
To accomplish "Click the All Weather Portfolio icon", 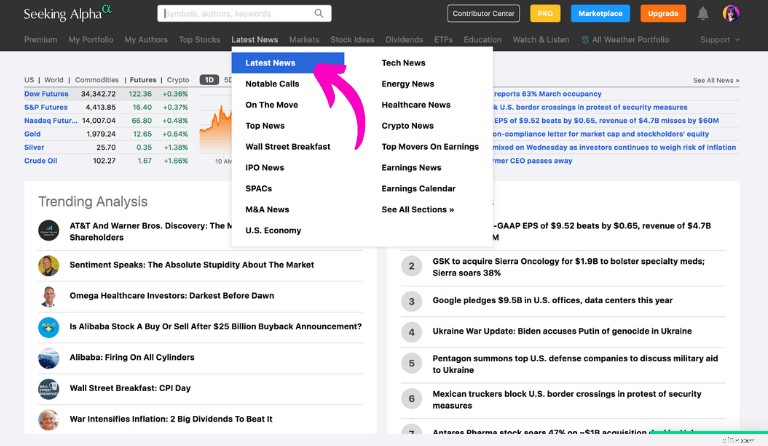I will [585, 40].
